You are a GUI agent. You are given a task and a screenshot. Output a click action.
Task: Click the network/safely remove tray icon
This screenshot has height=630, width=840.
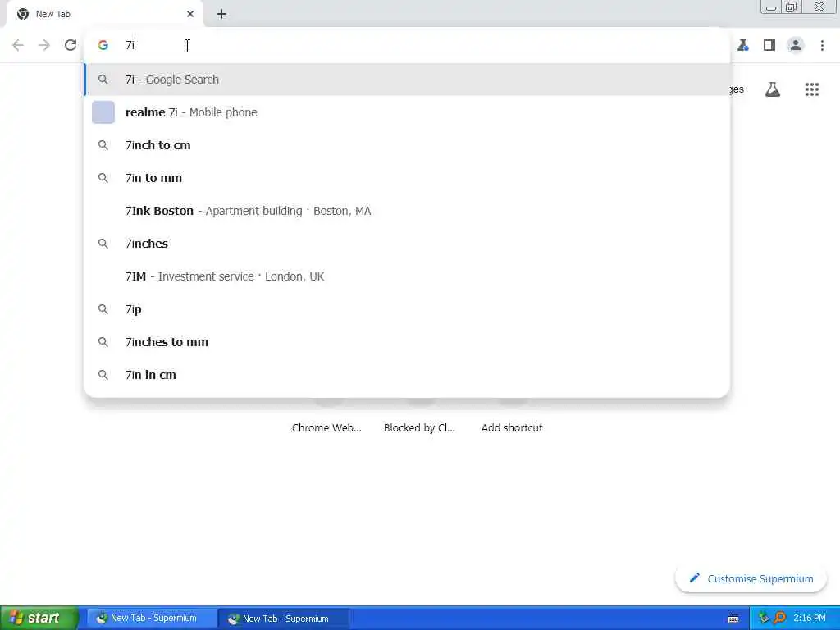(764, 619)
